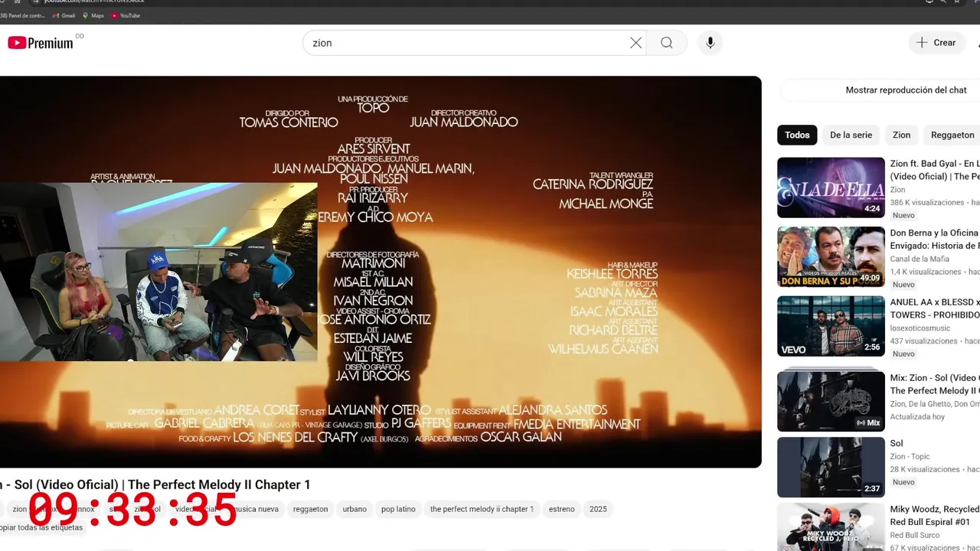Click the '2025' tag chip

coord(598,509)
